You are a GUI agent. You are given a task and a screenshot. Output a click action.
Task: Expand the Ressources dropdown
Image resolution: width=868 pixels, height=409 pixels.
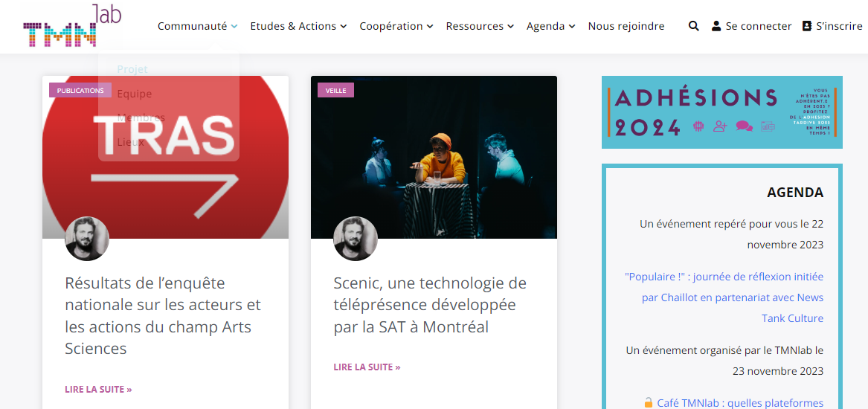[x=480, y=26]
